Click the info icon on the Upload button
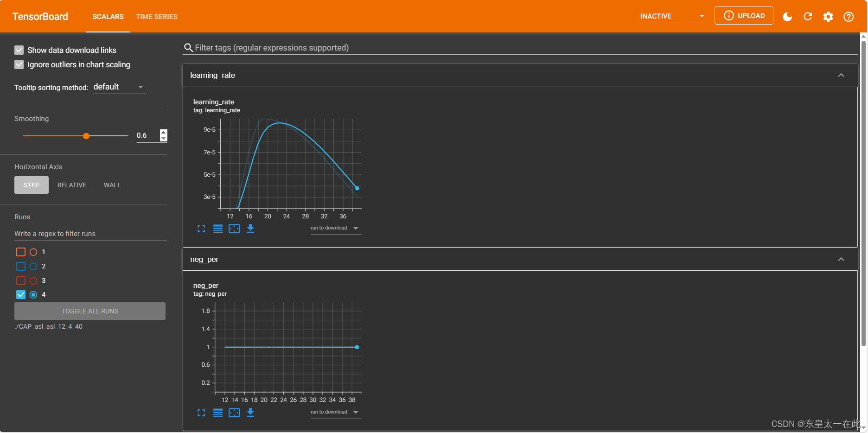Image resolution: width=868 pixels, height=433 pixels. tap(729, 16)
